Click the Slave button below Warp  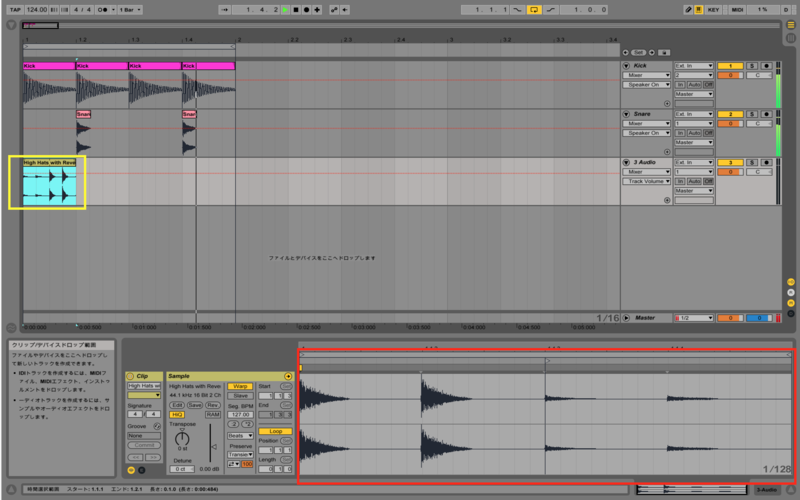click(x=240, y=396)
